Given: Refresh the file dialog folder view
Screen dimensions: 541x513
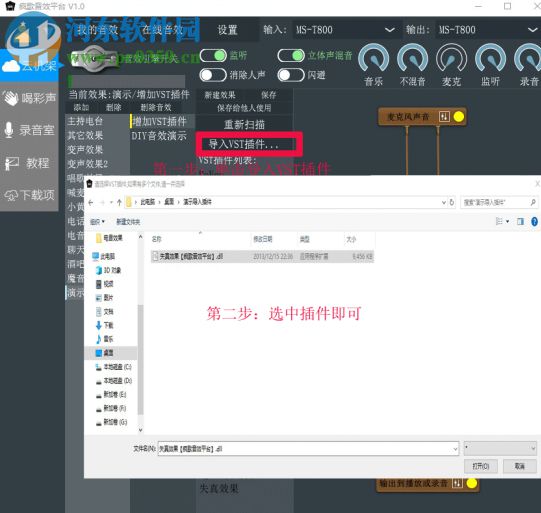Looking at the screenshot, I should (452, 203).
